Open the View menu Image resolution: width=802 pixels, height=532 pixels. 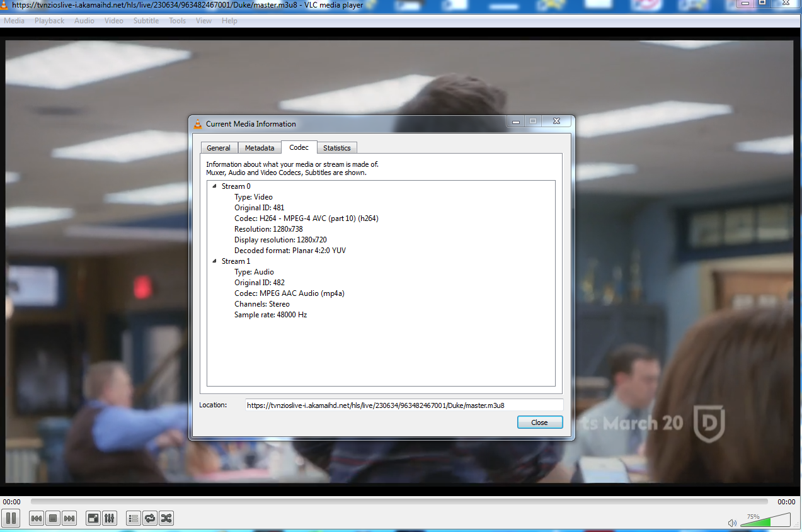click(x=203, y=21)
